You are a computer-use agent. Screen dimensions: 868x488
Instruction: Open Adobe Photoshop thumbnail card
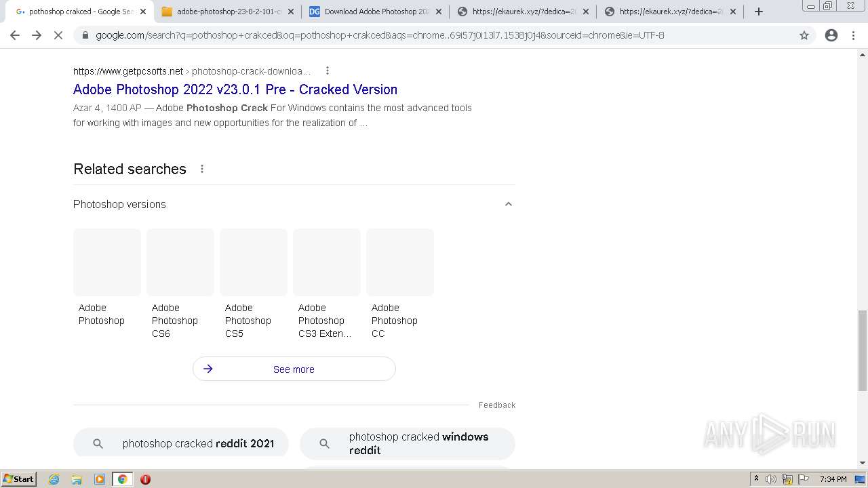(x=107, y=278)
